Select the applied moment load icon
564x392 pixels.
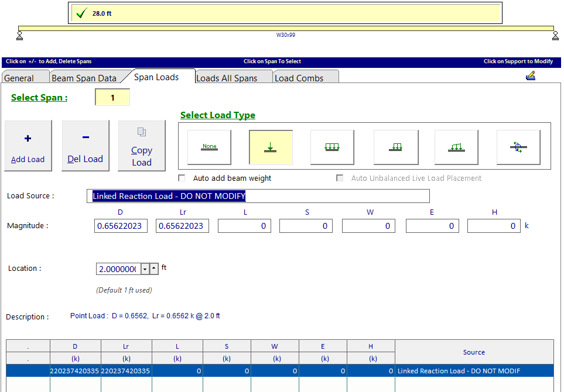point(518,147)
